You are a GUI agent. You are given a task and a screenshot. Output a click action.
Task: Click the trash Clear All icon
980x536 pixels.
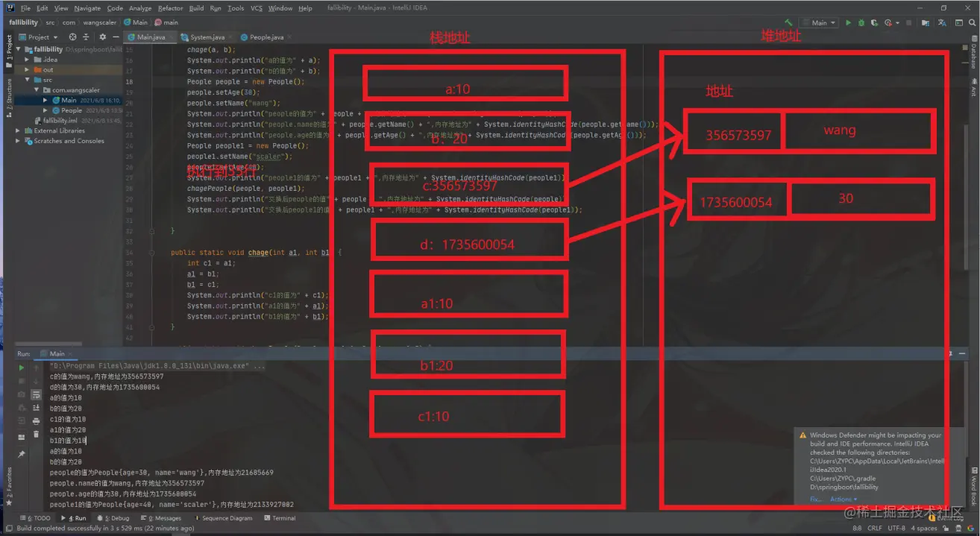tap(37, 434)
